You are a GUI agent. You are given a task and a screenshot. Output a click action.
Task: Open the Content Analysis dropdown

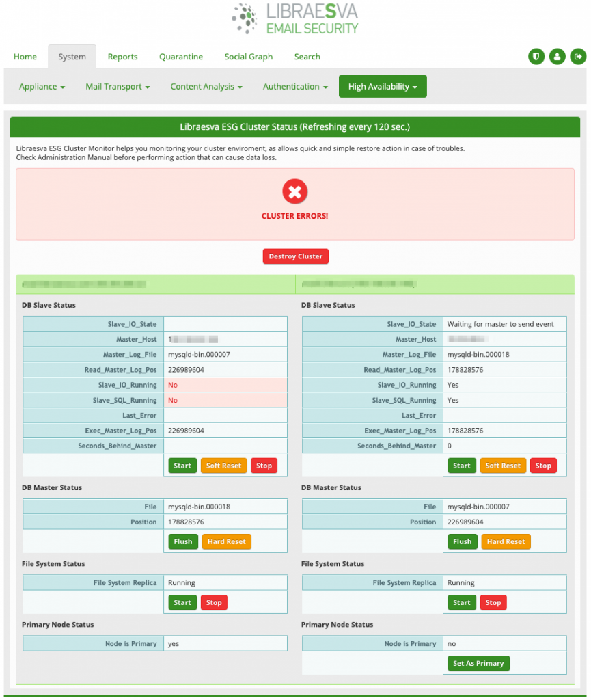coord(206,86)
